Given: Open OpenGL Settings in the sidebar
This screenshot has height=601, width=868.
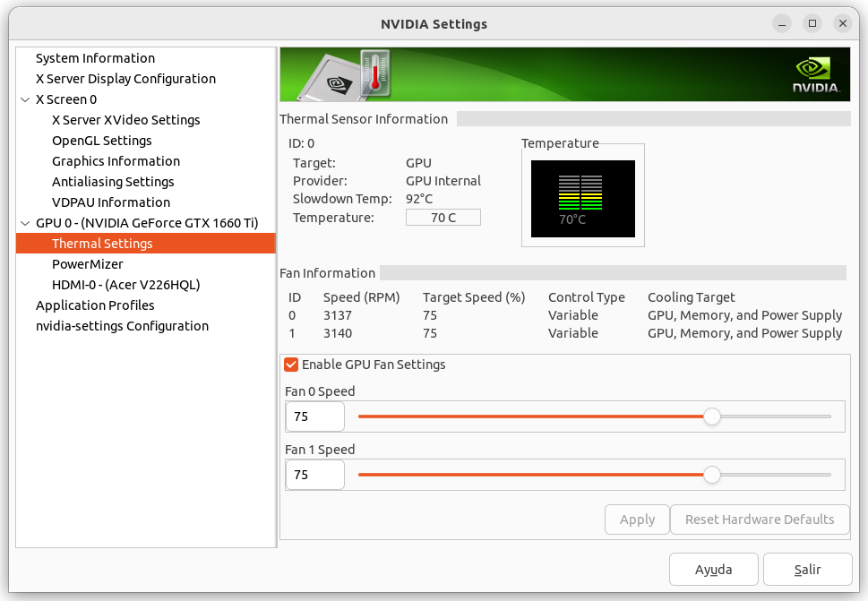Looking at the screenshot, I should tap(101, 141).
